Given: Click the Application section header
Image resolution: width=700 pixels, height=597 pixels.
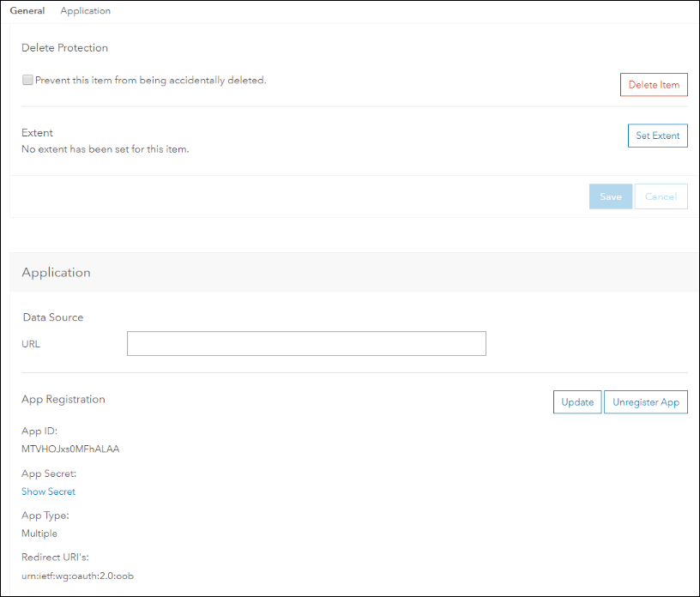Looking at the screenshot, I should 56,273.
